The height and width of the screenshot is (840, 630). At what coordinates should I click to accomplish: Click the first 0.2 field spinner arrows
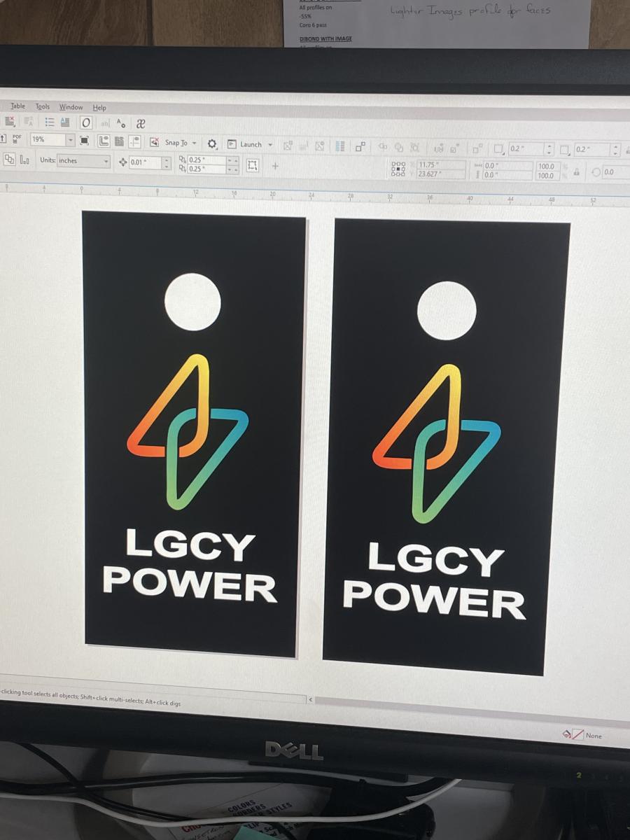[549, 149]
